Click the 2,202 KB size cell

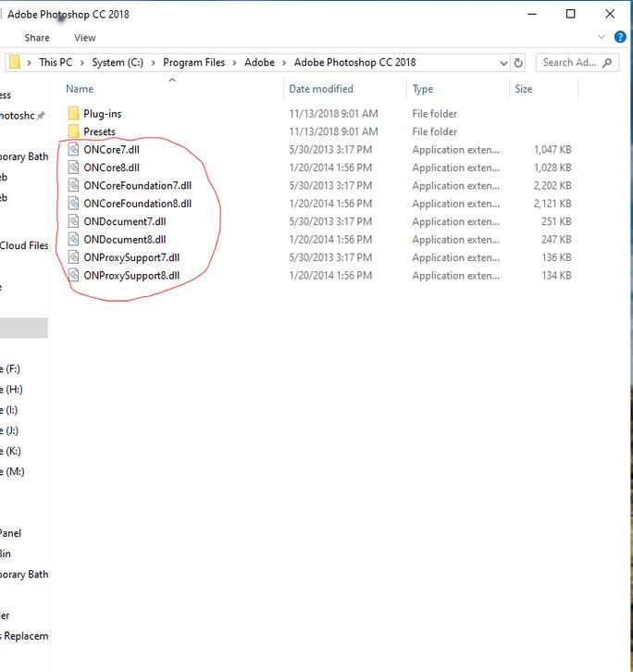[x=552, y=185]
